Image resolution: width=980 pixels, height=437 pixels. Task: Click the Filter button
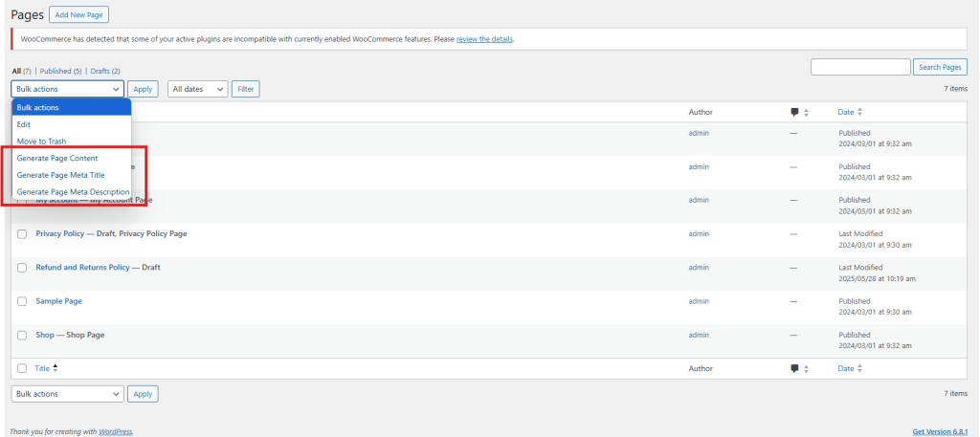(246, 89)
